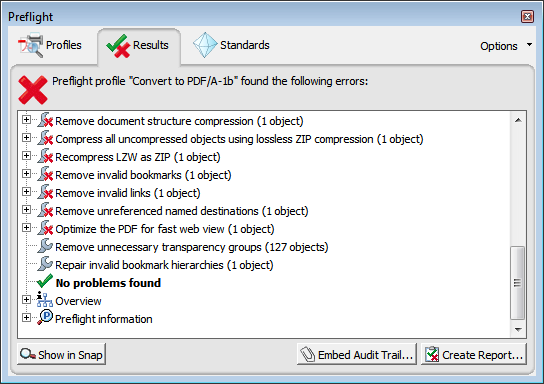The height and width of the screenshot is (384, 544).
Task: Click the Preflight information magnifier icon
Action: point(45,317)
